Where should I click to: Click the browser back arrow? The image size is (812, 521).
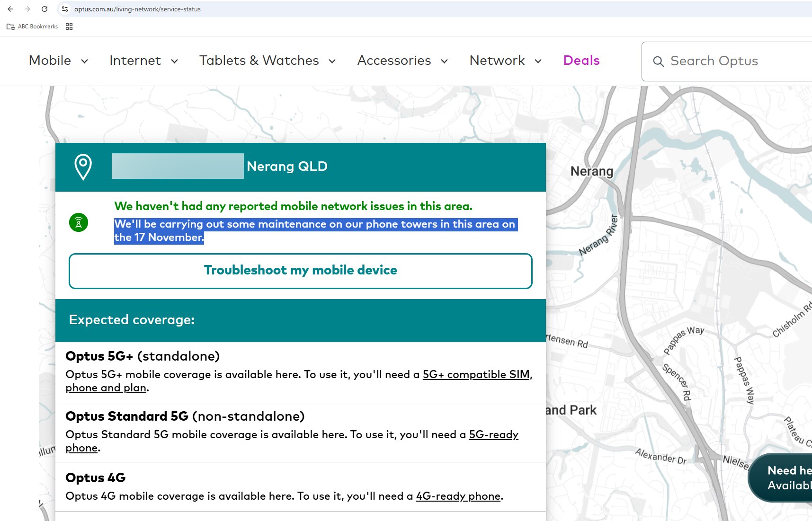point(10,9)
